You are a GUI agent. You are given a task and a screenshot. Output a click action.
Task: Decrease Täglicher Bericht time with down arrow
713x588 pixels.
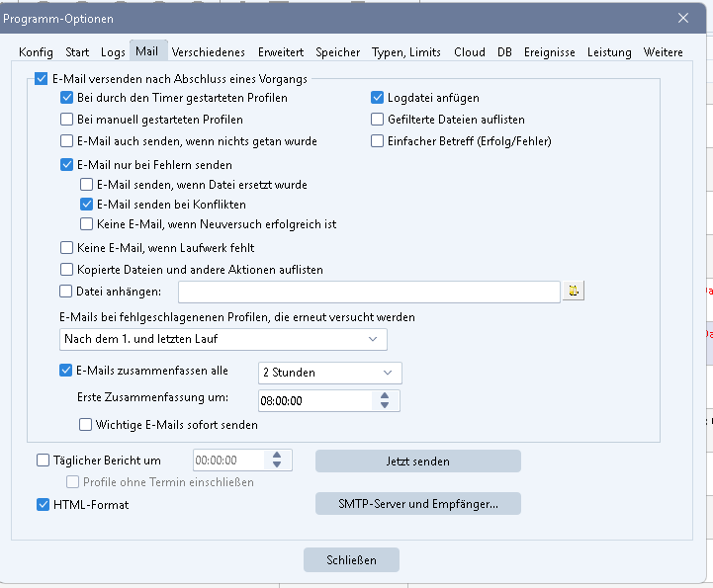(277, 464)
